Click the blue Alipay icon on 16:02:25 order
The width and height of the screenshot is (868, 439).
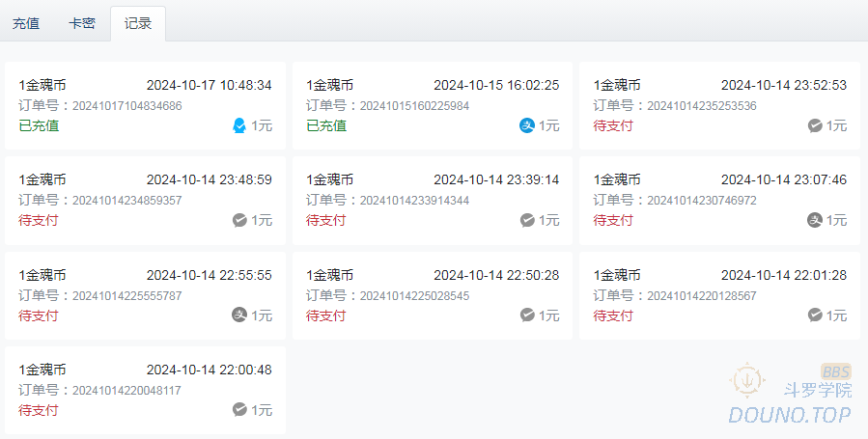(x=527, y=125)
